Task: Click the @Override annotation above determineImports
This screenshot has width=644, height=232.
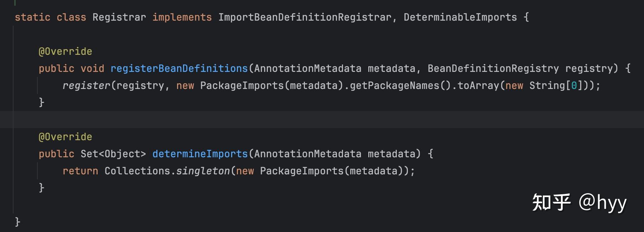Action: (65, 137)
